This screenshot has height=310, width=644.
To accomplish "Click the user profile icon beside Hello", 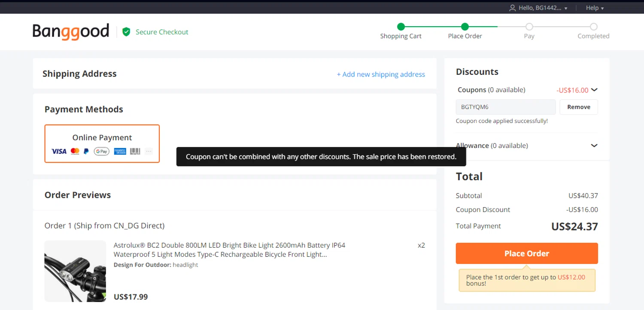I will point(512,8).
